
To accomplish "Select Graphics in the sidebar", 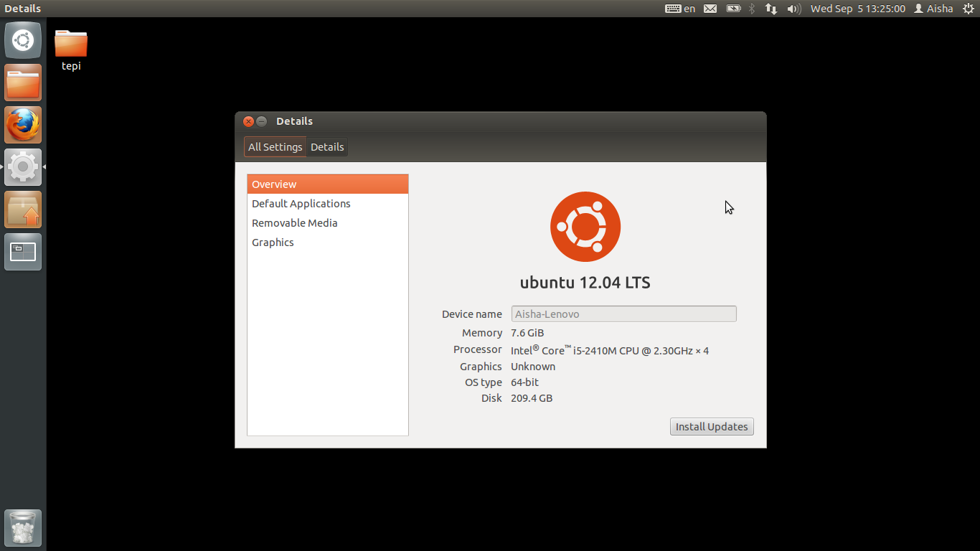I will [x=328, y=242].
